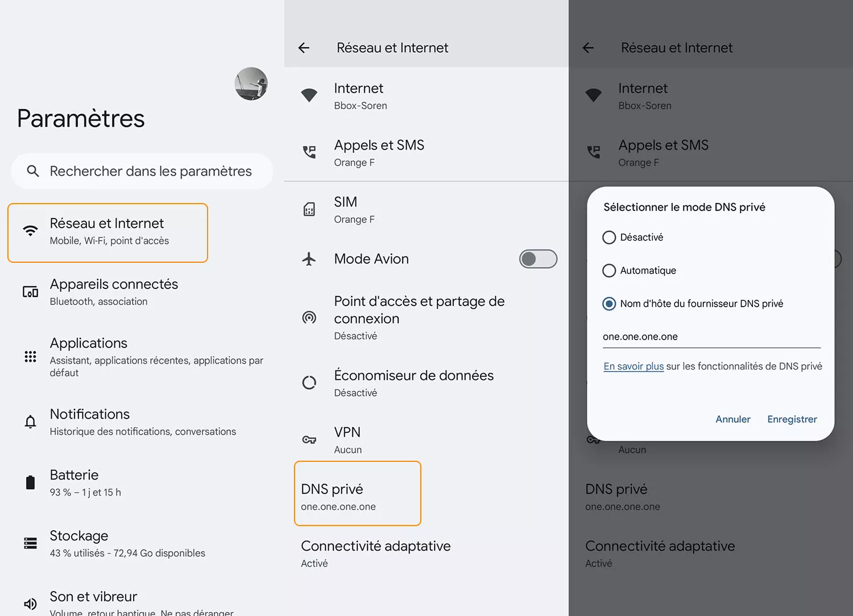Click the Notifications bell icon
Image resolution: width=853 pixels, height=616 pixels.
tap(31, 421)
